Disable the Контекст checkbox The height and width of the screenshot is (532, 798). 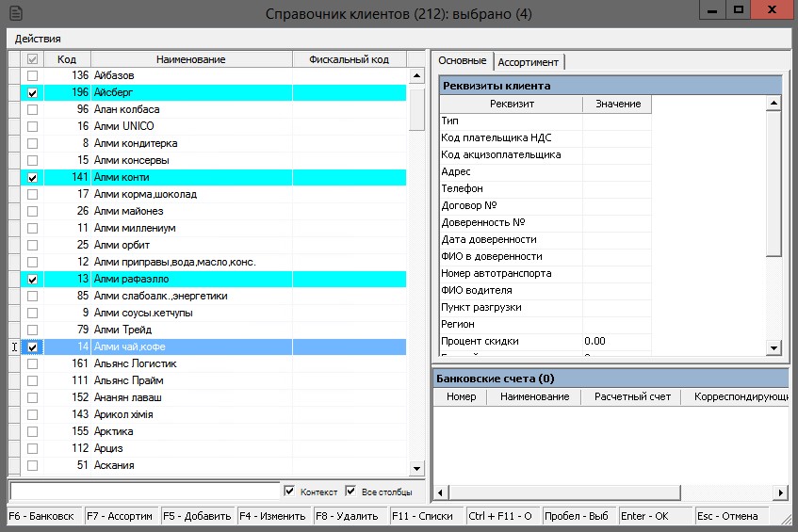pyautogui.click(x=290, y=492)
